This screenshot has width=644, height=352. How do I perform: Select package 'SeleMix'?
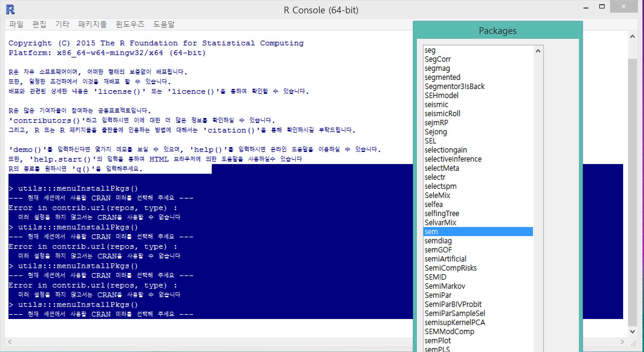[x=478, y=196]
